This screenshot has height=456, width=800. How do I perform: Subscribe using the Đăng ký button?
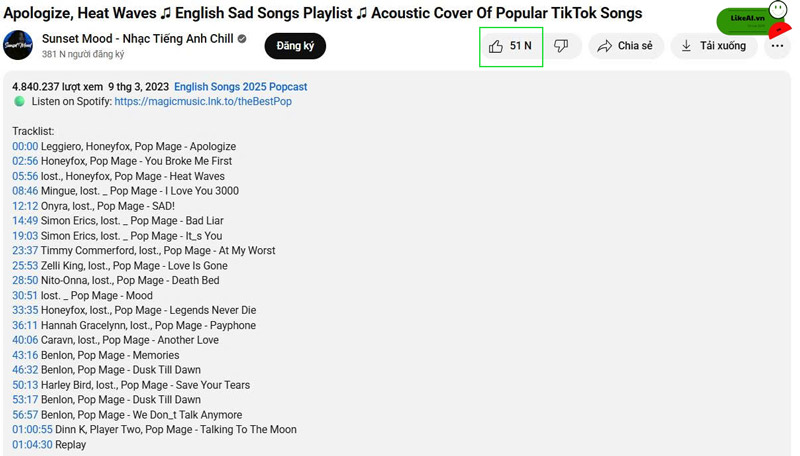(295, 46)
